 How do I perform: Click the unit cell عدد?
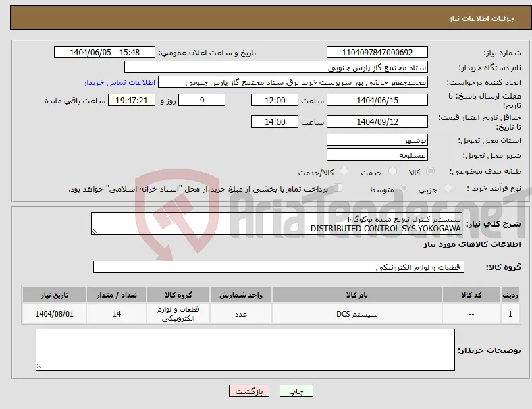pos(241,314)
